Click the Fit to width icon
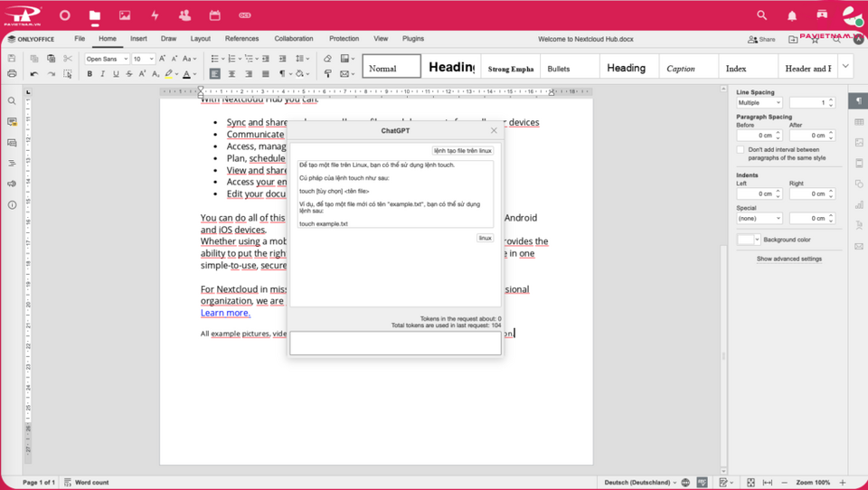The height and width of the screenshot is (490, 868). [x=768, y=483]
